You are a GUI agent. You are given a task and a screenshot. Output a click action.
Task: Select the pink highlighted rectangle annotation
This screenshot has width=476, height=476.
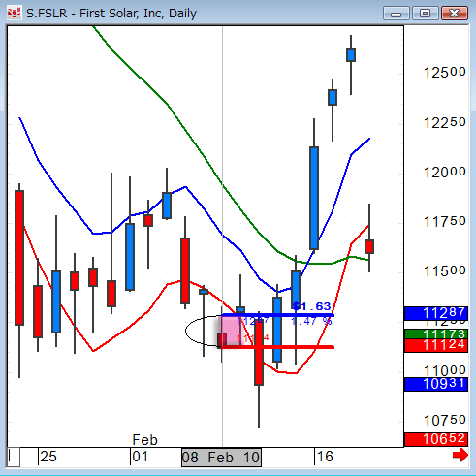[x=231, y=331]
